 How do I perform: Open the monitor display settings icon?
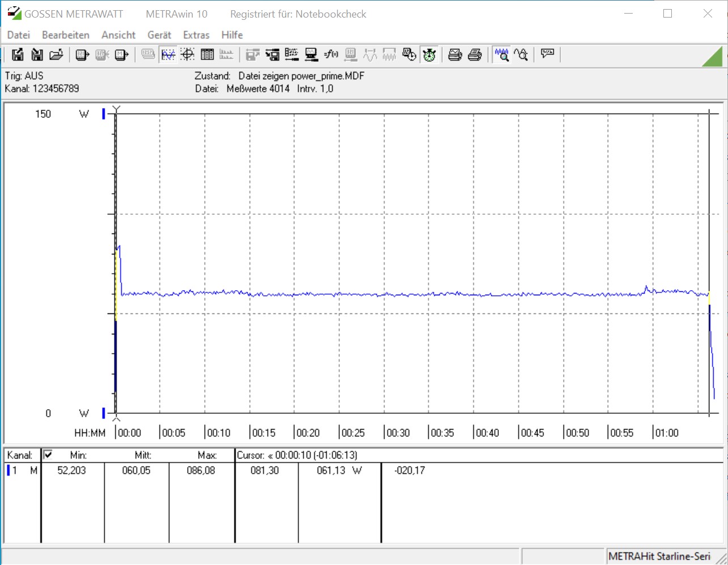pos(311,54)
